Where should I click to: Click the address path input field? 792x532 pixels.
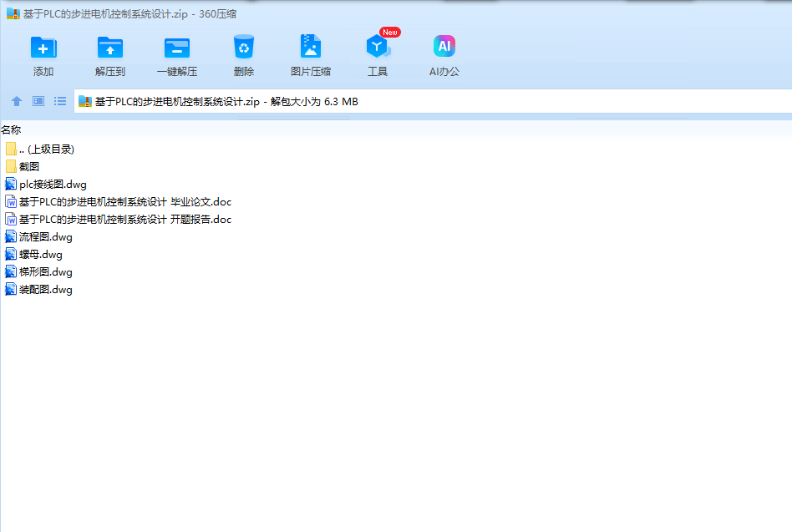tap(433, 101)
